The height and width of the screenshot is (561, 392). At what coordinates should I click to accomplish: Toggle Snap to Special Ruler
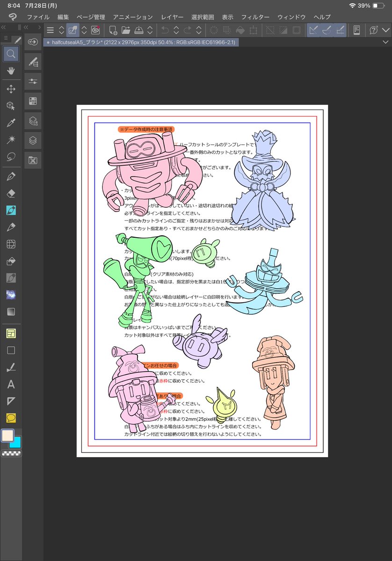(327, 30)
